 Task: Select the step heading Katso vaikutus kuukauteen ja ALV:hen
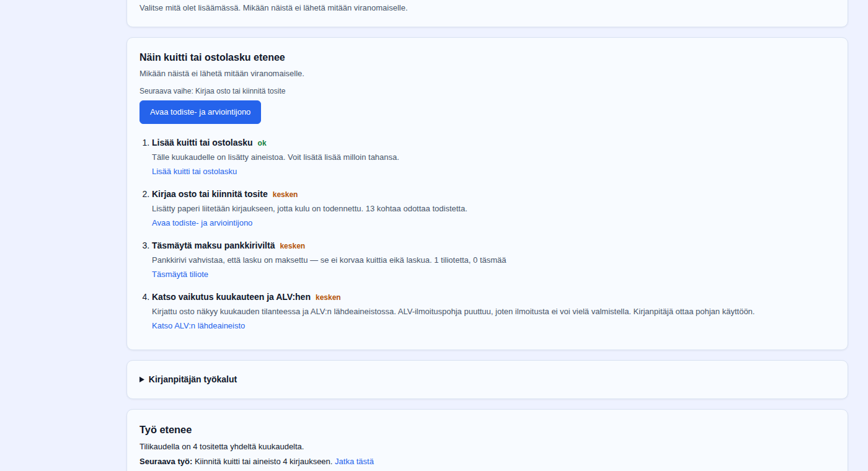point(231,297)
